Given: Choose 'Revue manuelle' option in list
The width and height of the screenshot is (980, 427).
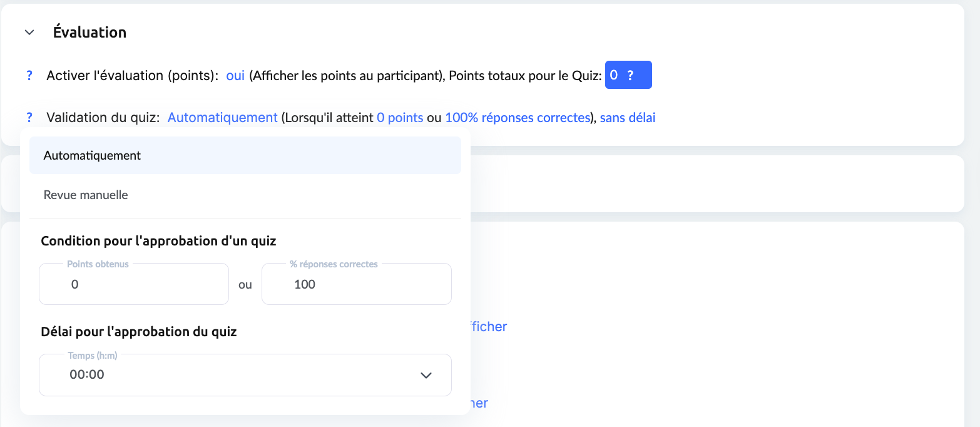Looking at the screenshot, I should click(86, 195).
